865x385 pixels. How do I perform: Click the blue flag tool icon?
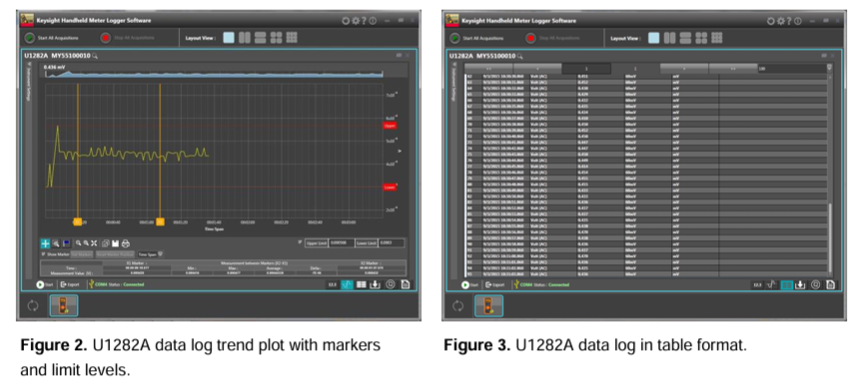66,243
